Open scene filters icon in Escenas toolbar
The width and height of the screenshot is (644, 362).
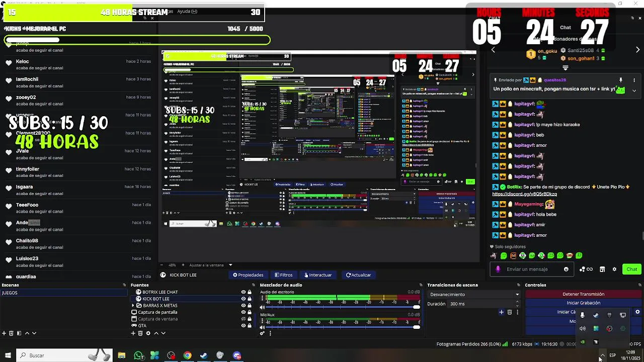point(19,333)
